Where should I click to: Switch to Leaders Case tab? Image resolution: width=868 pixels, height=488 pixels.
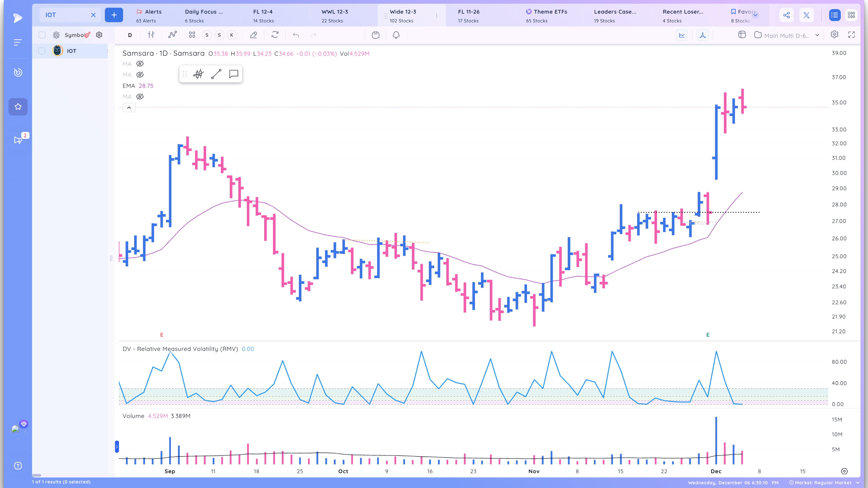[615, 16]
